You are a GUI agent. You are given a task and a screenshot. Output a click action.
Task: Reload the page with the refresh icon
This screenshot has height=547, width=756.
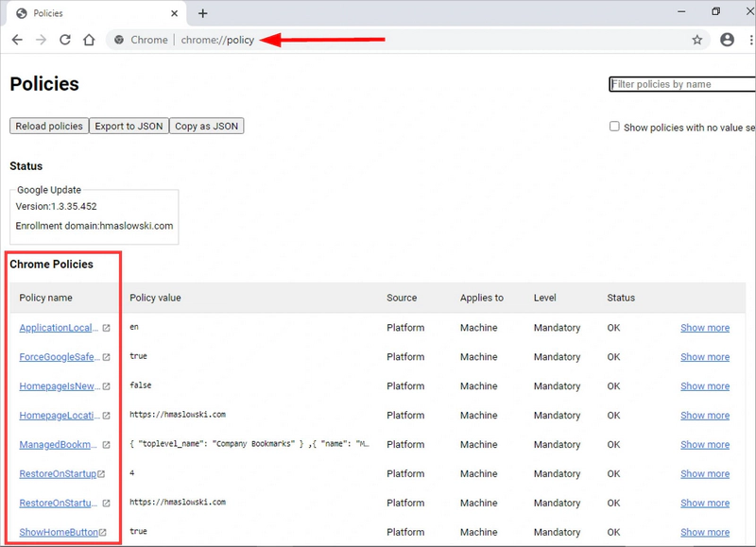(x=65, y=40)
